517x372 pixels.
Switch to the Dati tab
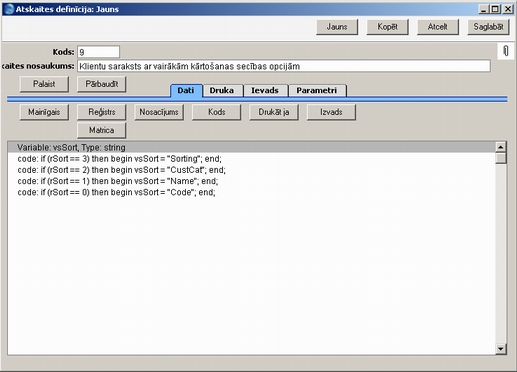[186, 90]
